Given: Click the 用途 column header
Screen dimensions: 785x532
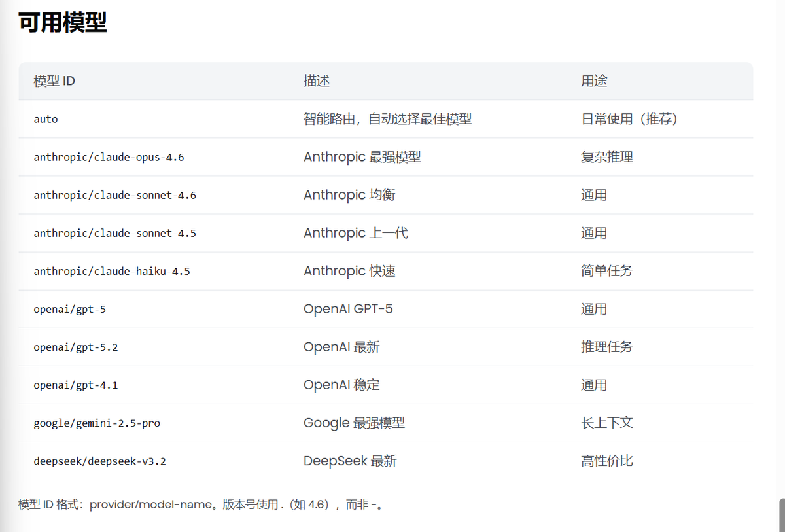Looking at the screenshot, I should 594,81.
